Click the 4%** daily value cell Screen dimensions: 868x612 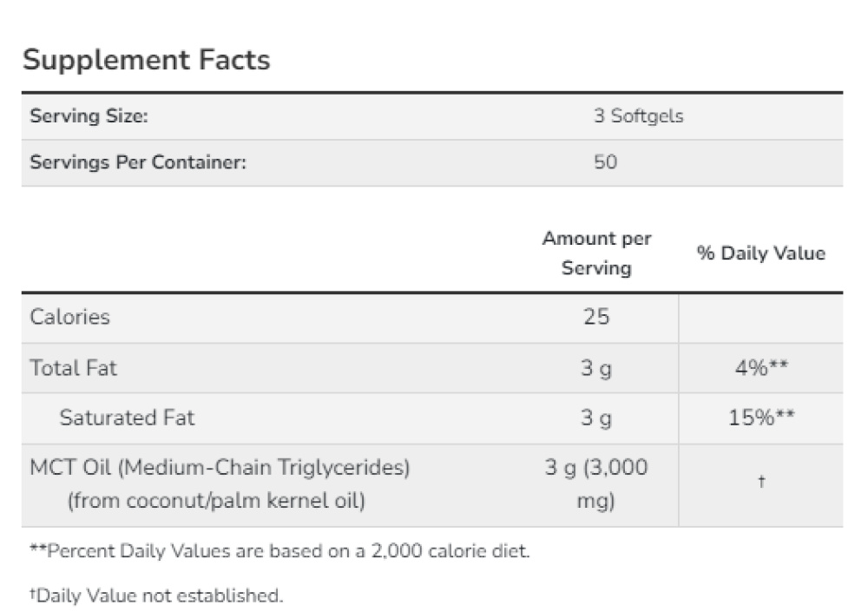click(x=760, y=368)
